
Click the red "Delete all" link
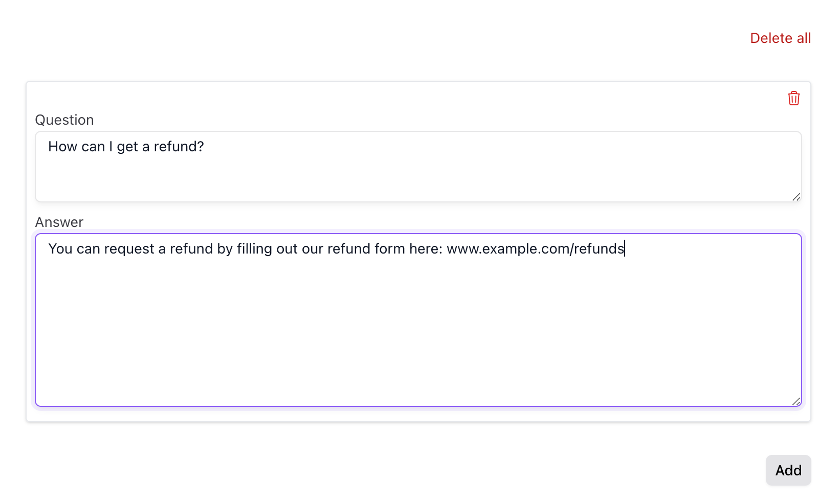pyautogui.click(x=780, y=38)
